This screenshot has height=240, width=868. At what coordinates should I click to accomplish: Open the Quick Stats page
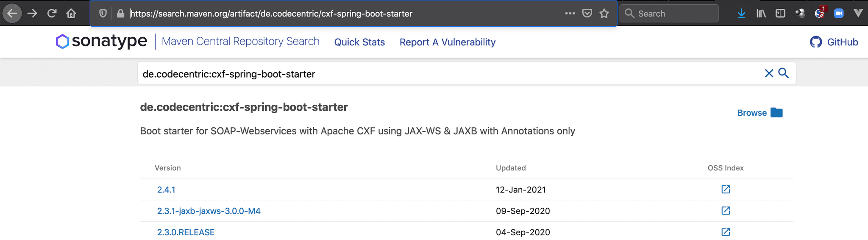click(x=359, y=42)
